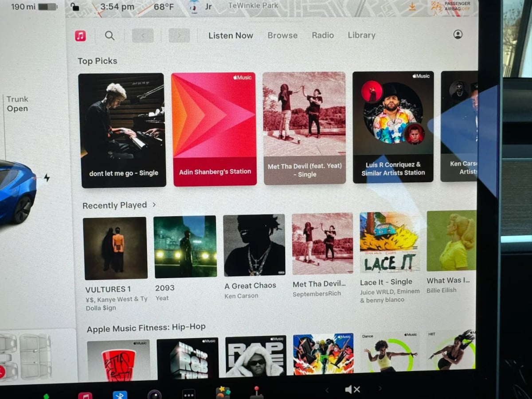This screenshot has width=532, height=399.
Task: Open Bluetooth from the bottom dock
Action: 120,395
